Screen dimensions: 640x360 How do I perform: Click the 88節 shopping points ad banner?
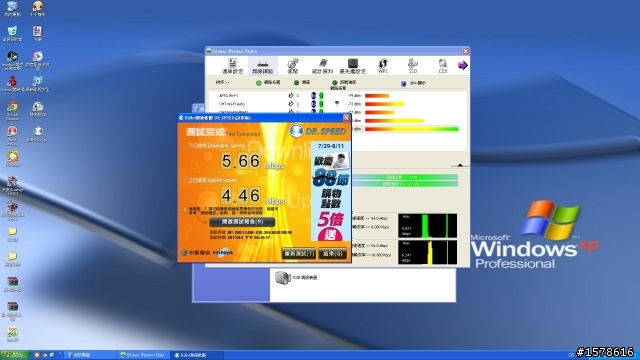pyautogui.click(x=331, y=191)
